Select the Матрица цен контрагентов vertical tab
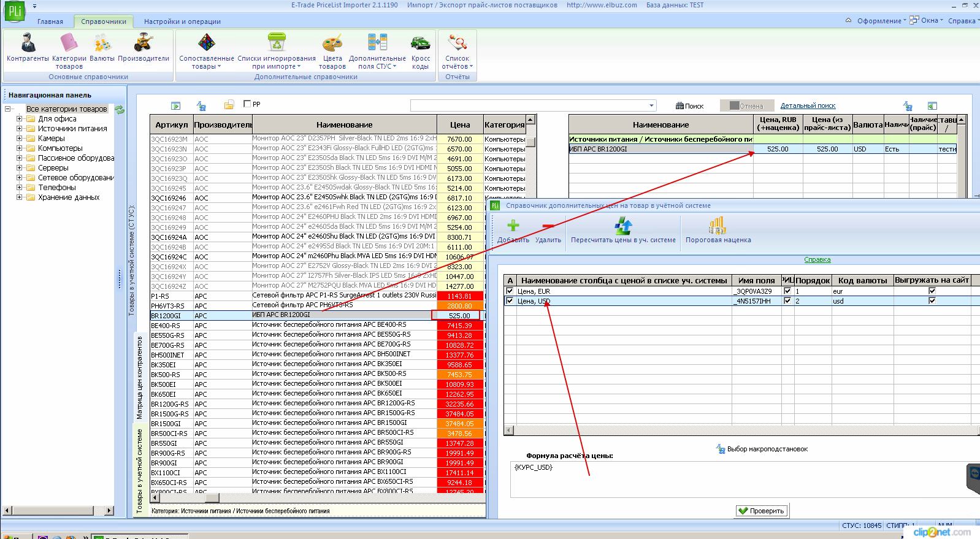The width and height of the screenshot is (980, 539). pos(139,377)
